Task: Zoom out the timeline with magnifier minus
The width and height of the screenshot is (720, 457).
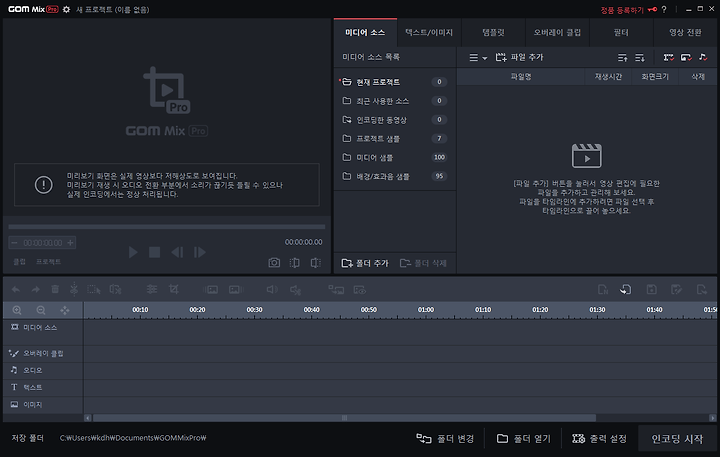Action: coord(41,310)
